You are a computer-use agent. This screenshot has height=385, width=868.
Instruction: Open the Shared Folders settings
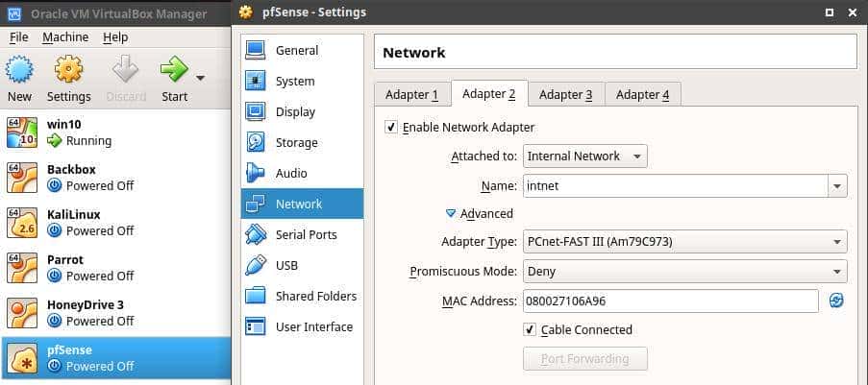click(x=314, y=297)
